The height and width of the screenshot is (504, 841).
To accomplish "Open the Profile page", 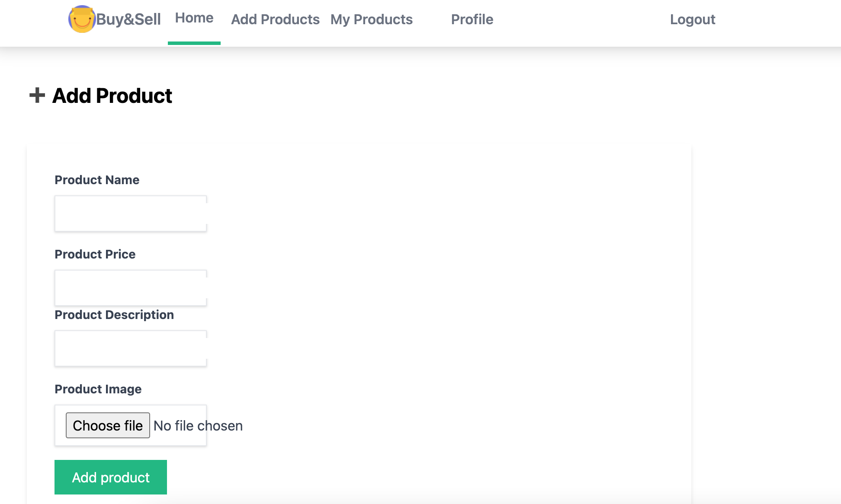I will (472, 19).
